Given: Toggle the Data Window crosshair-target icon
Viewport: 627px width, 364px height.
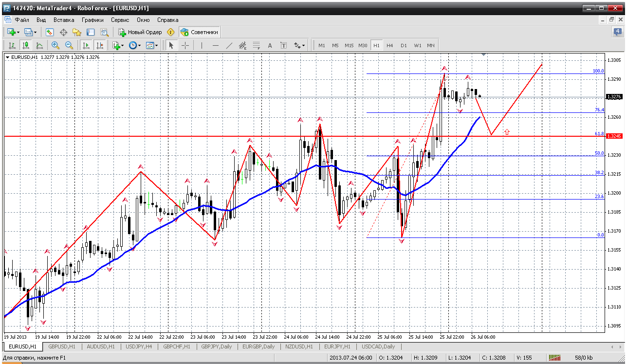Looking at the screenshot, I should [63, 32].
